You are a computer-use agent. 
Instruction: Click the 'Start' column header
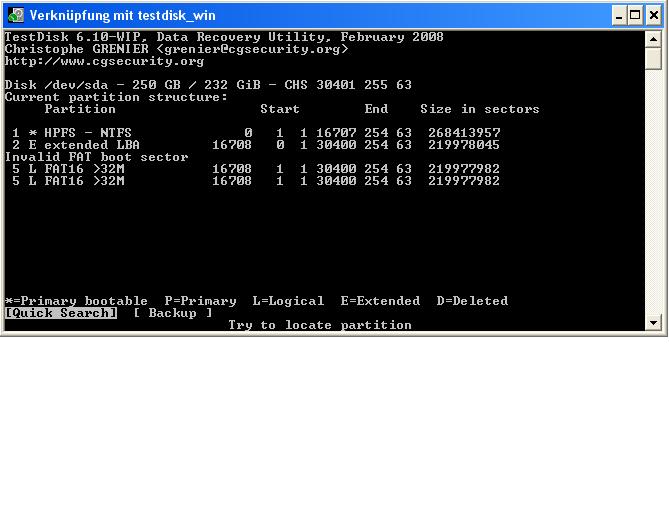coord(280,109)
